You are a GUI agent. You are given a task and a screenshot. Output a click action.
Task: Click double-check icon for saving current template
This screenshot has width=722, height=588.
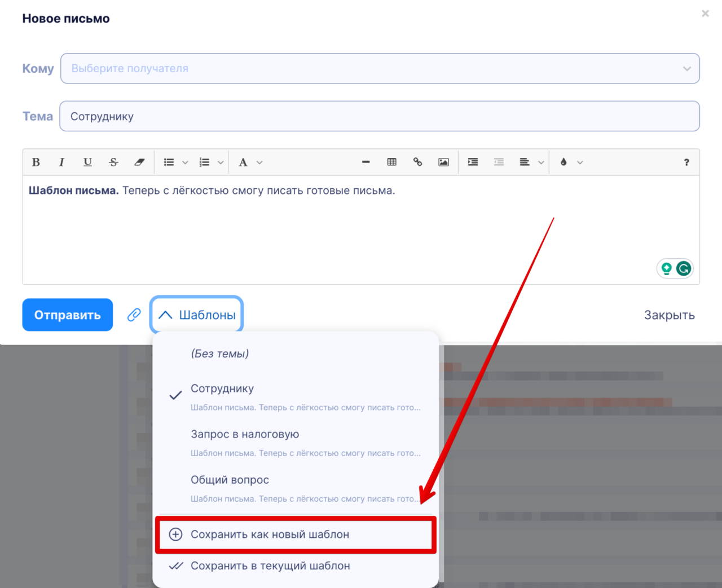tap(176, 565)
